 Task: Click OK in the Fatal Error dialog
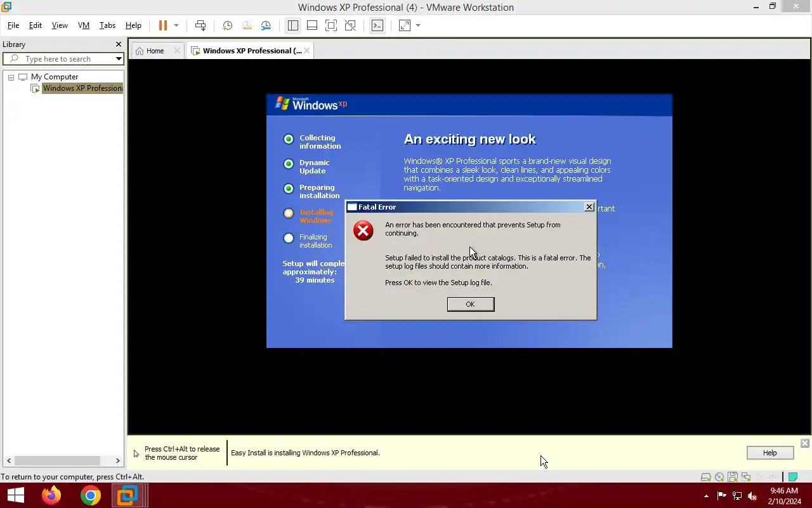click(470, 304)
